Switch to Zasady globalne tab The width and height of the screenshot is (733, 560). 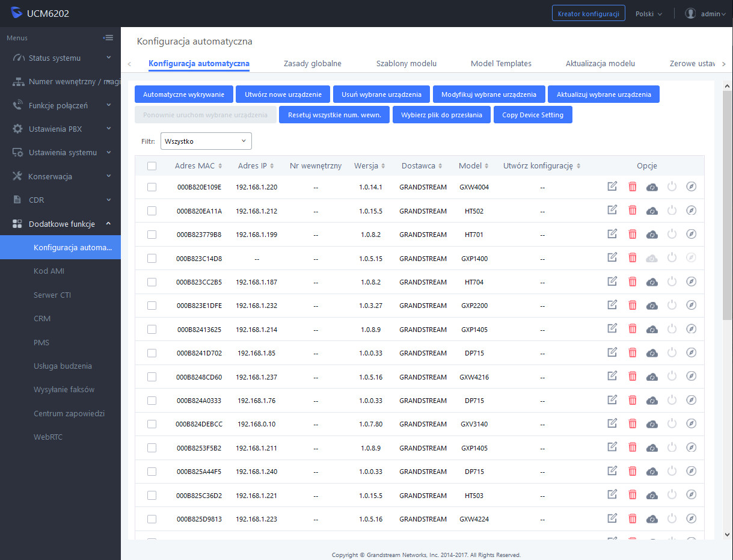pos(312,64)
